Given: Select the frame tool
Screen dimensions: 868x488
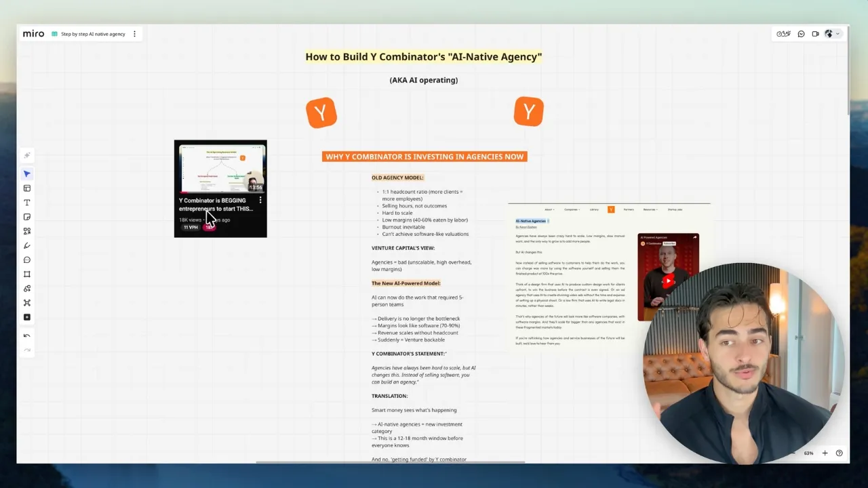Looking at the screenshot, I should pos(26,274).
